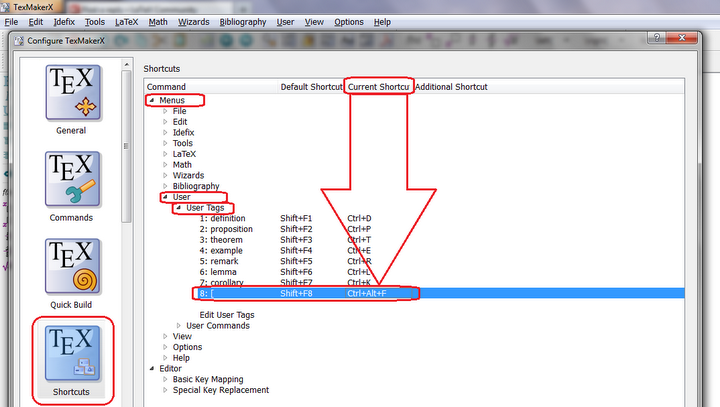Expand the User Commands node
720x407 pixels.
(179, 325)
